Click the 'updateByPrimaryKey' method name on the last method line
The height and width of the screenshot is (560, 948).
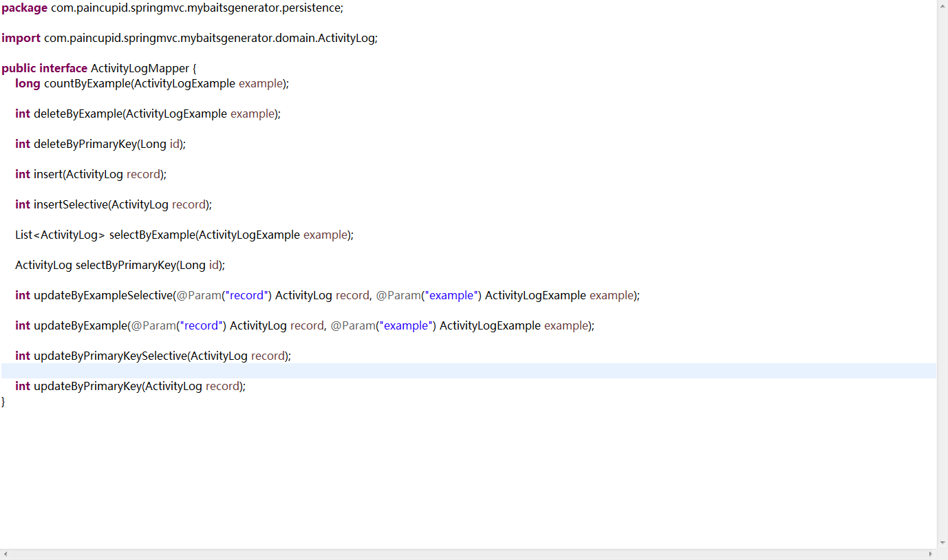point(87,387)
